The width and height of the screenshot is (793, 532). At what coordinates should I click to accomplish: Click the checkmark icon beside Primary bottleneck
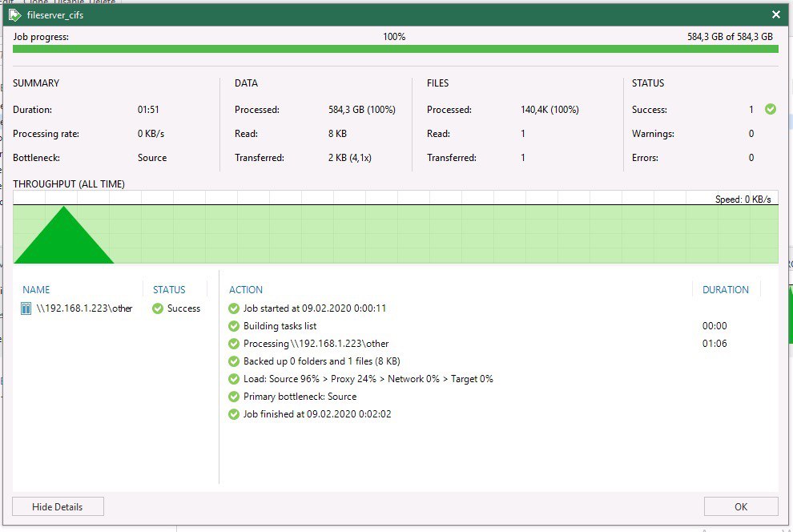point(234,397)
